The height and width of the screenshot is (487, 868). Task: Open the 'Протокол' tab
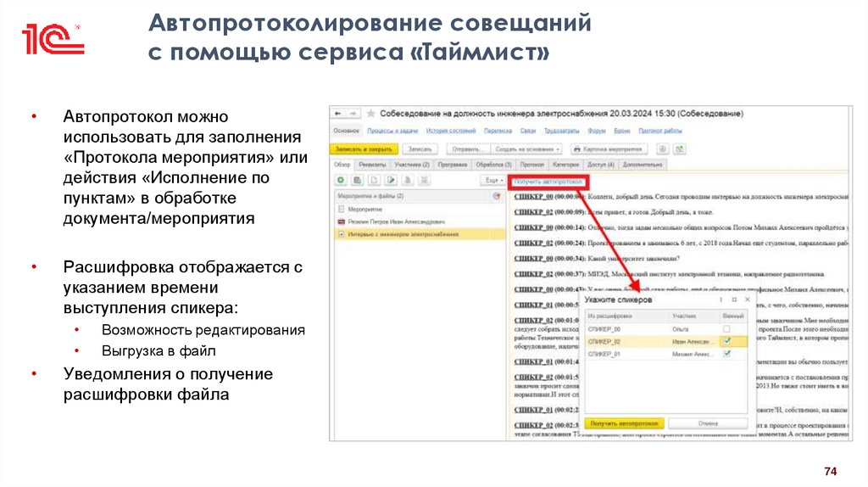click(532, 165)
